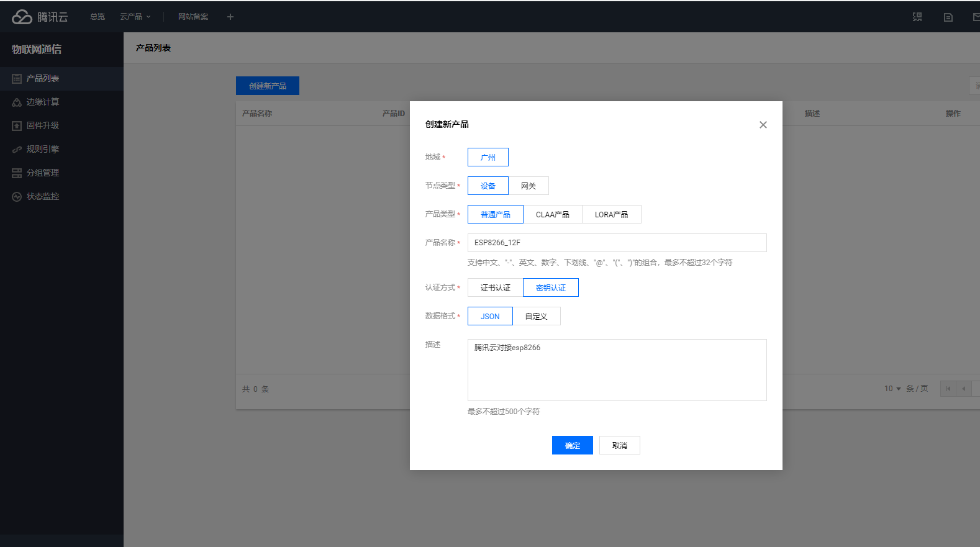Select 密钥认证 authentication method

tap(551, 287)
